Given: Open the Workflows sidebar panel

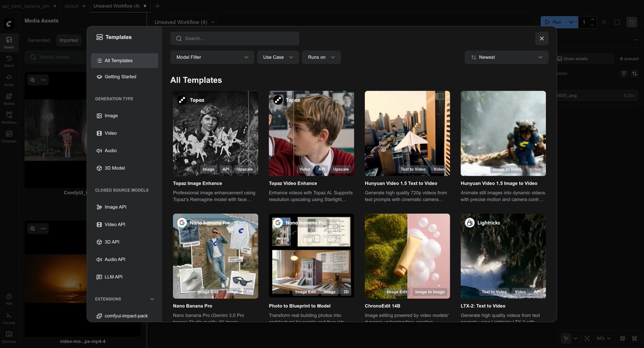Looking at the screenshot, I should pos(9,117).
